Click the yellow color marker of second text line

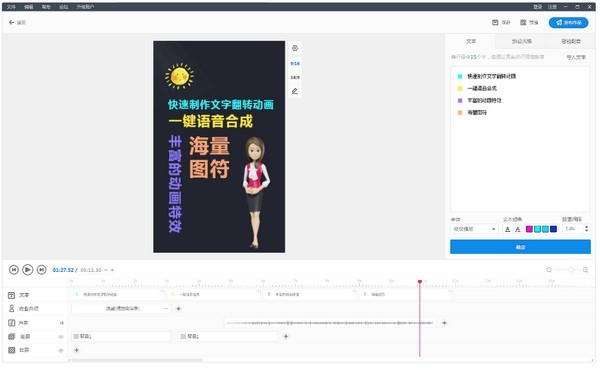[460, 88]
